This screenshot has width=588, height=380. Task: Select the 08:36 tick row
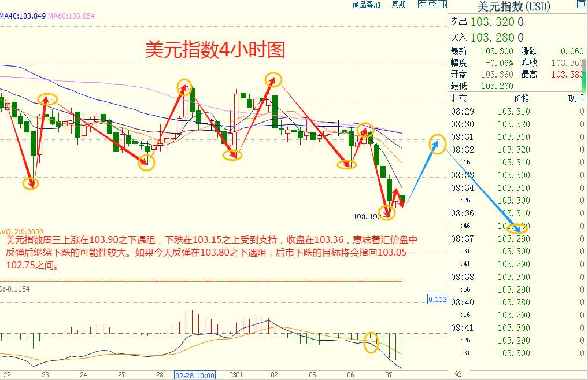click(x=517, y=213)
